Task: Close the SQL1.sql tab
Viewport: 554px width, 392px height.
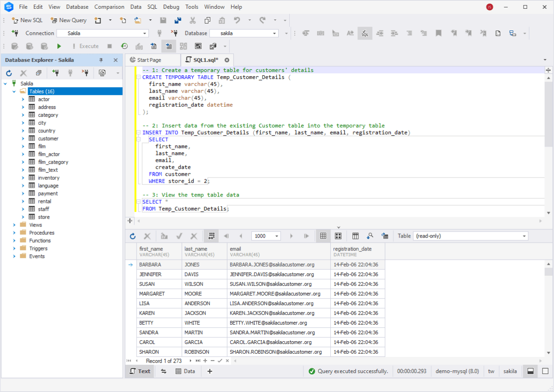Action: point(226,60)
